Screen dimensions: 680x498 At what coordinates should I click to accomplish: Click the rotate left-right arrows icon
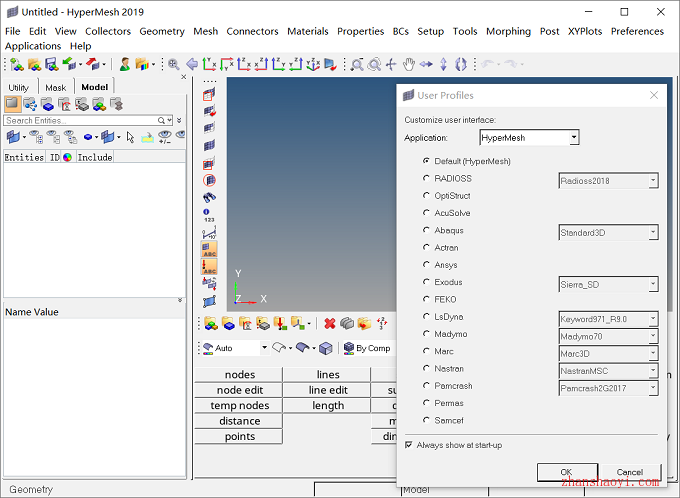click(x=426, y=65)
